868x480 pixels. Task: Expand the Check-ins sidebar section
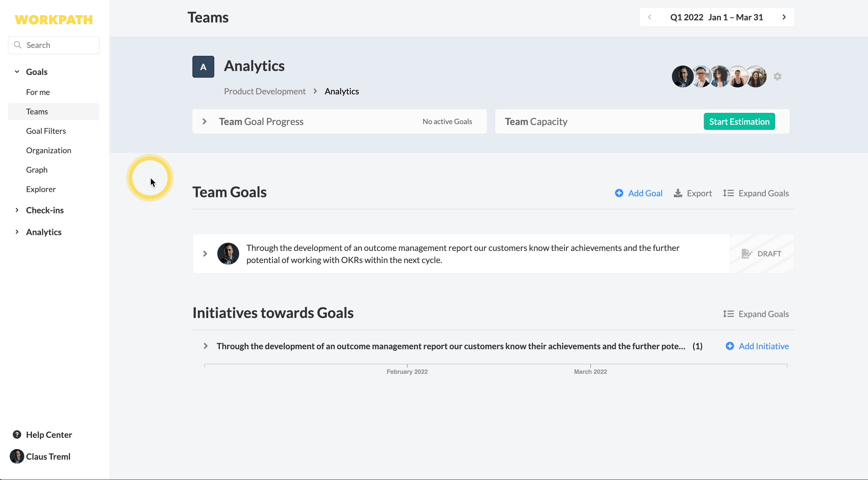(x=17, y=210)
